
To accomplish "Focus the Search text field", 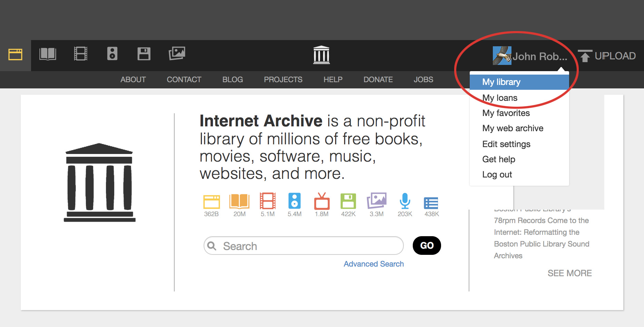I will pyautogui.click(x=304, y=246).
